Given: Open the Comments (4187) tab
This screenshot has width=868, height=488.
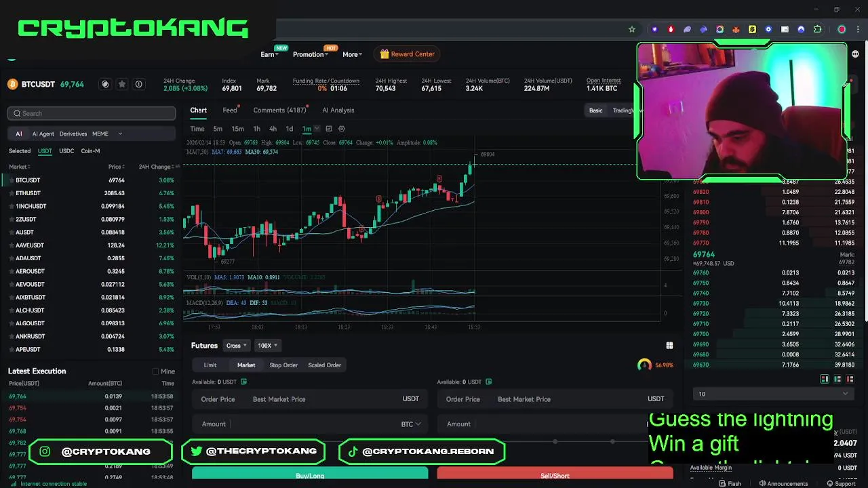Looking at the screenshot, I should click(279, 110).
